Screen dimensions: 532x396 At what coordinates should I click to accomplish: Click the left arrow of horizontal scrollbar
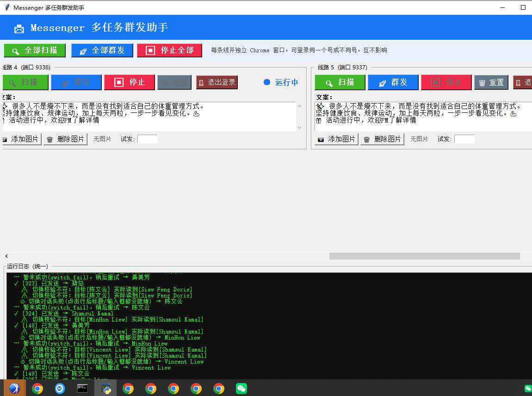pos(6,256)
